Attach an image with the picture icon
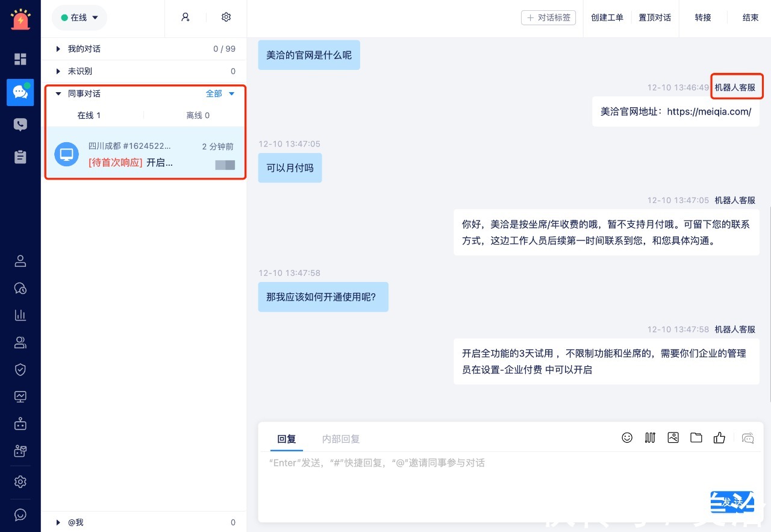The height and width of the screenshot is (532, 771). click(x=673, y=438)
